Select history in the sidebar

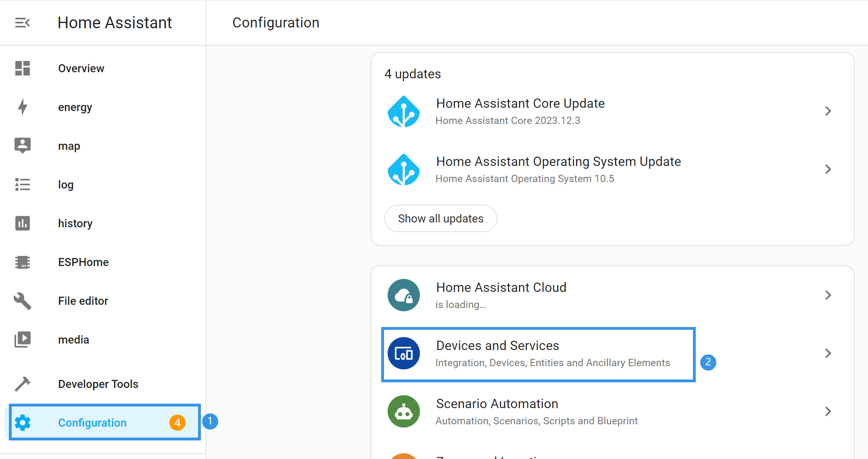[x=103, y=223]
